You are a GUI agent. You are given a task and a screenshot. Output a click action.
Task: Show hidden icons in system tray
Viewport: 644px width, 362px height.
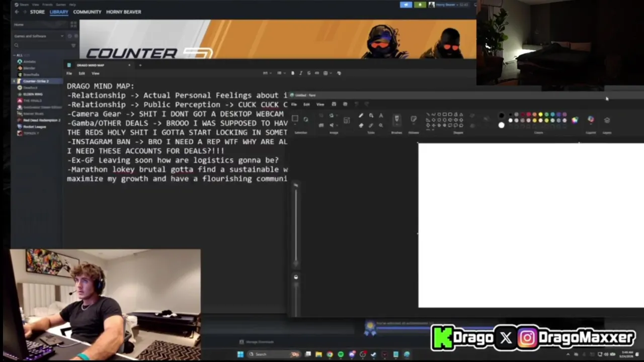[568, 354]
